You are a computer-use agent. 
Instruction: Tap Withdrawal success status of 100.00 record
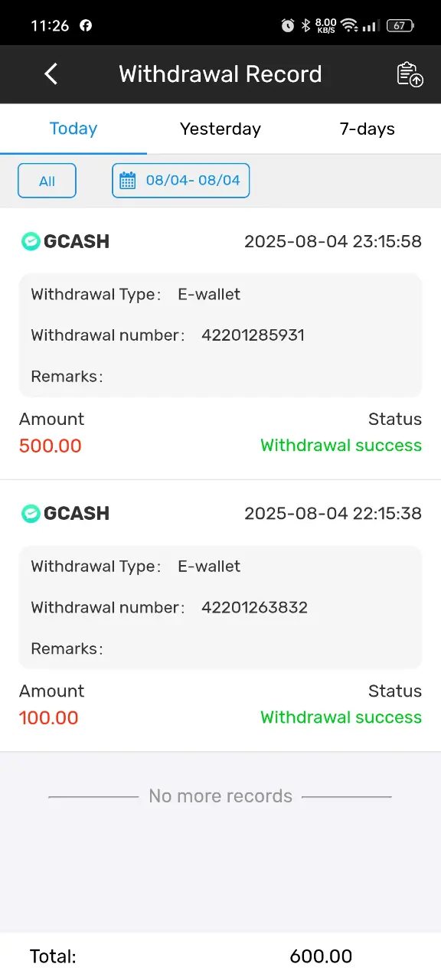point(341,717)
